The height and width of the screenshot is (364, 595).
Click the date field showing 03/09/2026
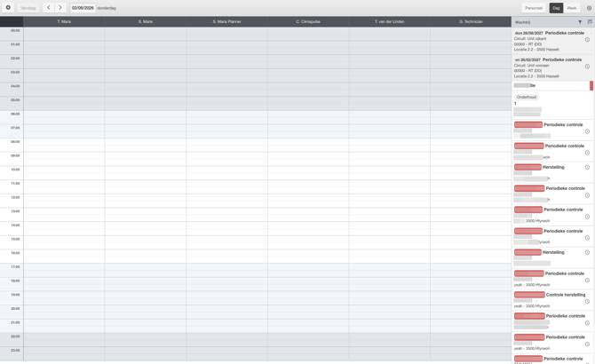pos(83,8)
